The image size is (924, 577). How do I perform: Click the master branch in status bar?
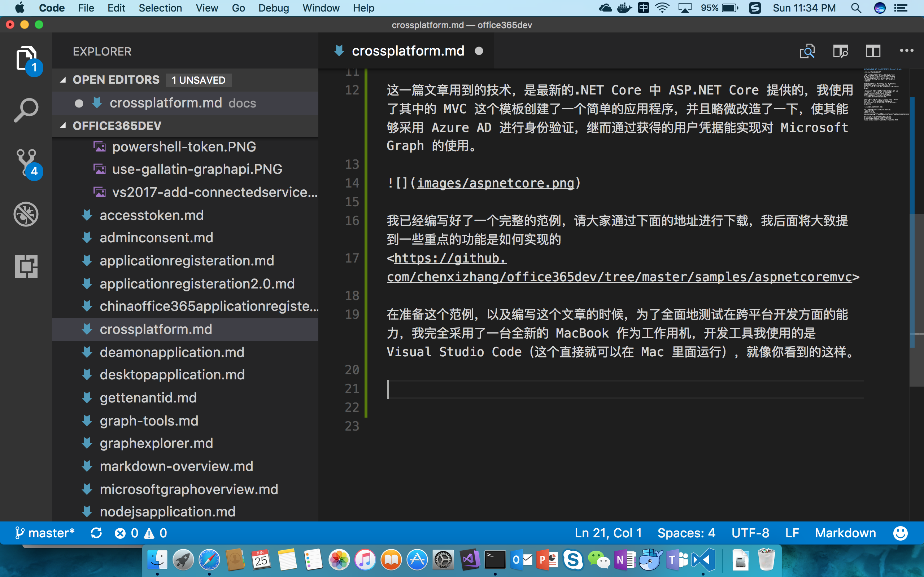tap(45, 533)
